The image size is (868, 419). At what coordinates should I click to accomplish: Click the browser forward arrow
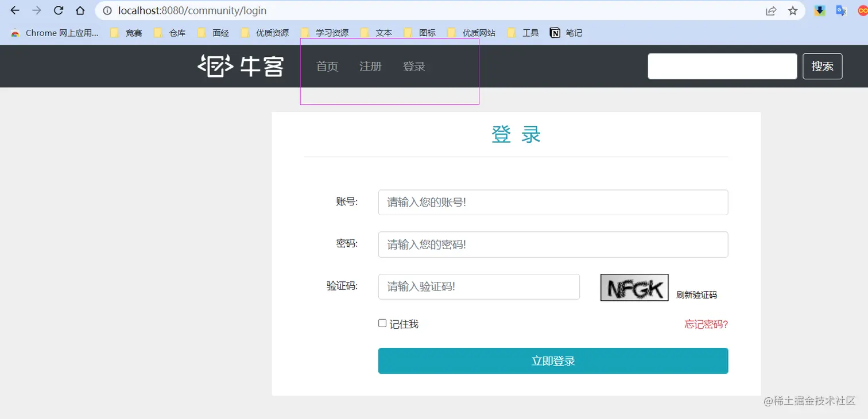[37, 10]
